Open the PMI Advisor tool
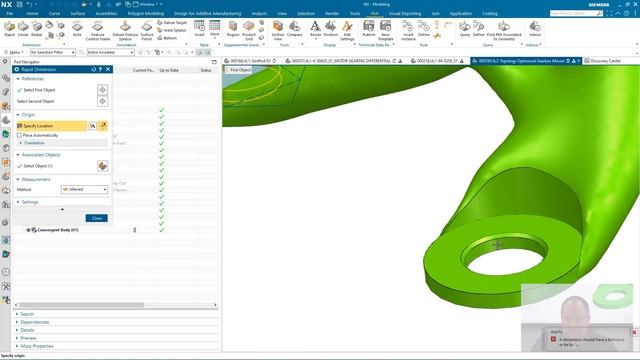 pyautogui.click(x=535, y=29)
